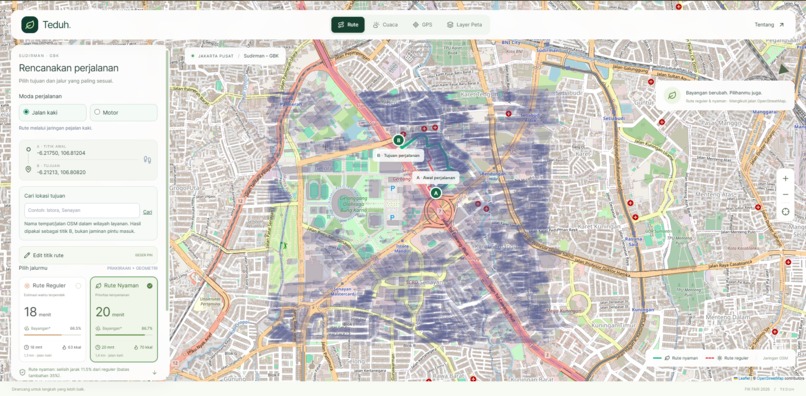Click the down arrow beside the Rute nyaman note
The width and height of the screenshot is (806, 396).
[154, 372]
